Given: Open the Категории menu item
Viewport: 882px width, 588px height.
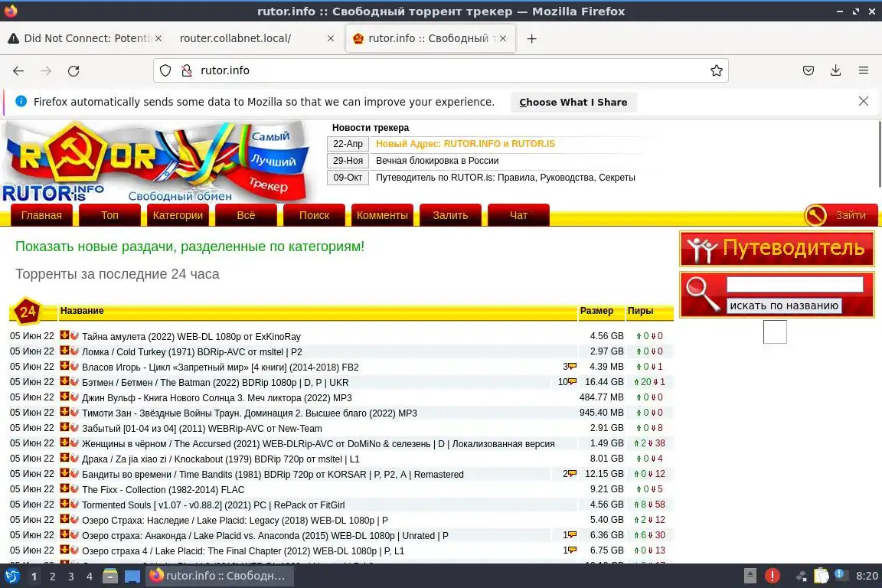Looking at the screenshot, I should [178, 215].
